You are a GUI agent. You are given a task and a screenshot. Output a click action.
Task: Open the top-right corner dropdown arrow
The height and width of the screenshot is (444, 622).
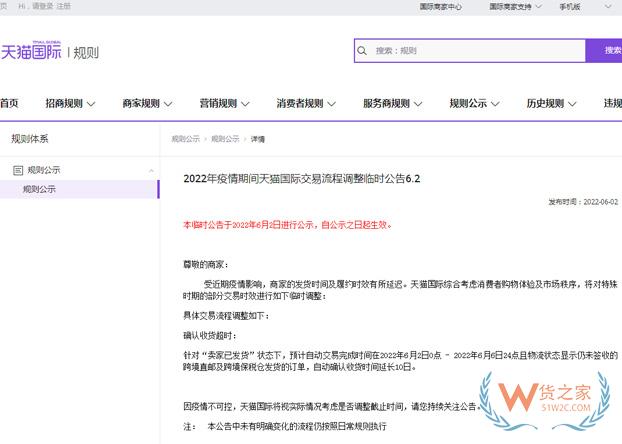pos(608,6)
